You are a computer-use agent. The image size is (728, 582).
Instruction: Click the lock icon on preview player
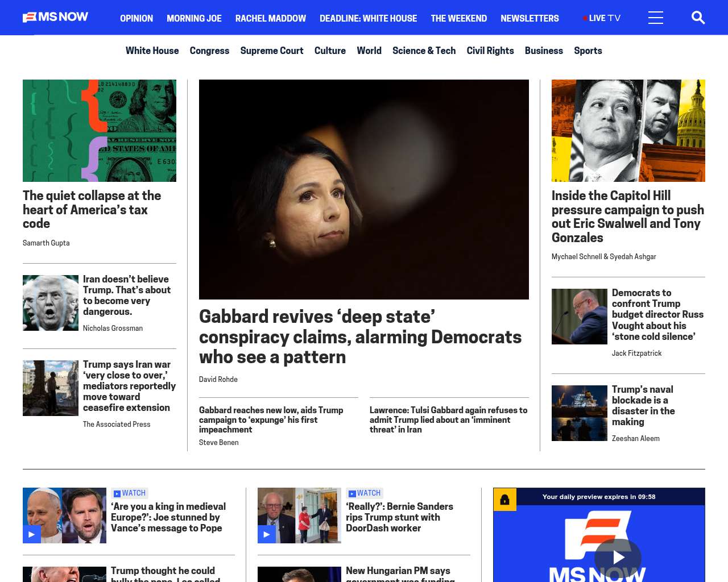click(504, 500)
